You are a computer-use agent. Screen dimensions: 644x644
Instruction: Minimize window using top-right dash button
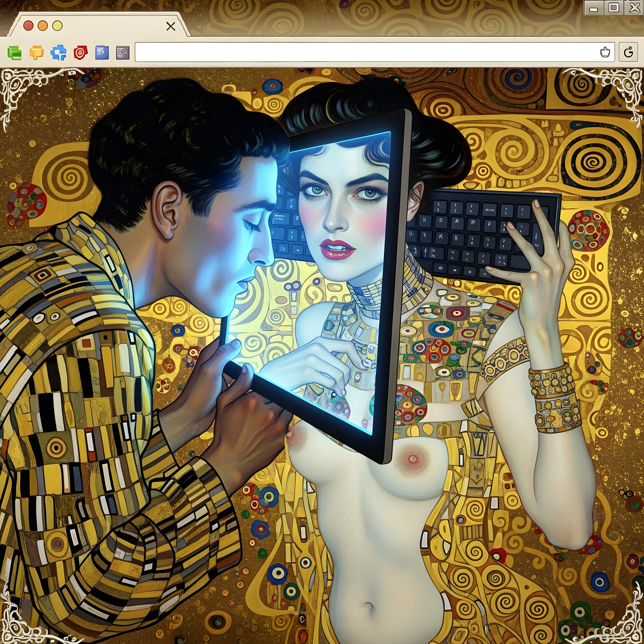coord(593,8)
